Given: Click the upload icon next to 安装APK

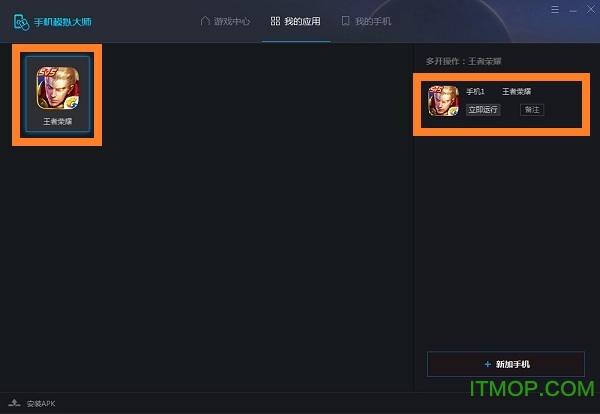Looking at the screenshot, I should (x=14, y=403).
